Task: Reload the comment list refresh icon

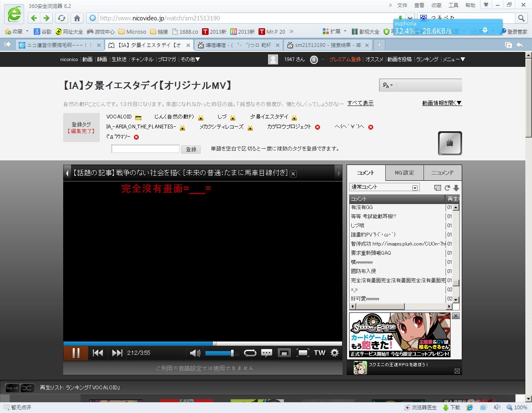Action: (x=447, y=188)
